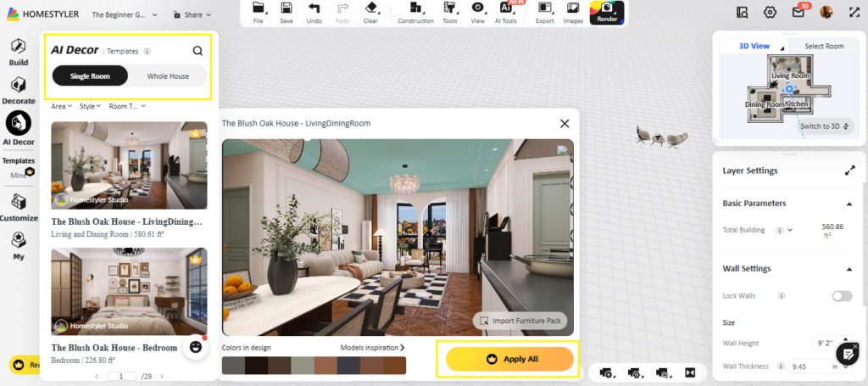The image size is (868, 386).
Task: Select the gray design color swatch
Action: [x=233, y=366]
